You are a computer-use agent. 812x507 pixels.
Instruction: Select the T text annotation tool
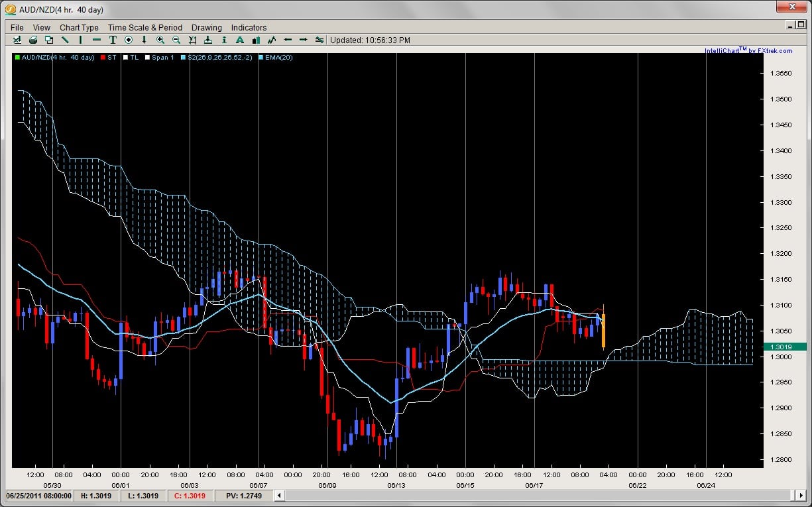pos(113,40)
